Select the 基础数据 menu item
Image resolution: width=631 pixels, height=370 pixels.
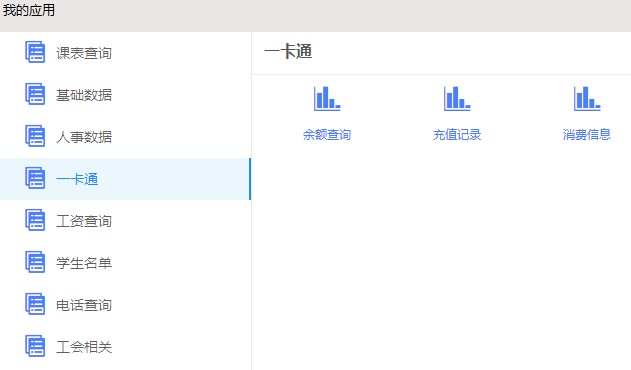click(x=125, y=95)
